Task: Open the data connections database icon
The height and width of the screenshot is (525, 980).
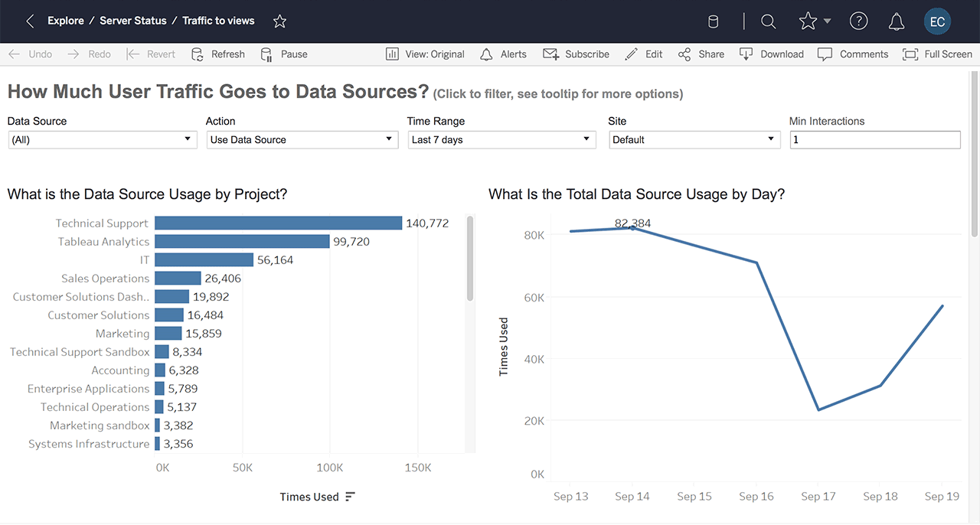Action: (713, 21)
